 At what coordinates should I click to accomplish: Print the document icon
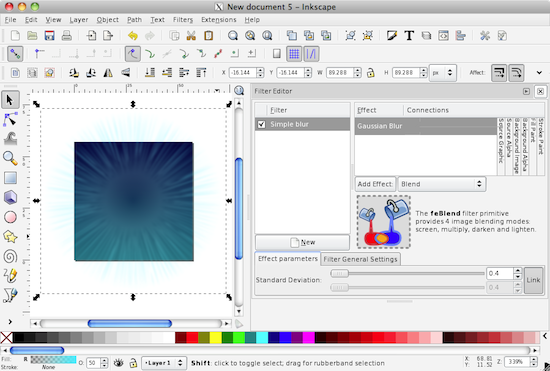(x=67, y=35)
